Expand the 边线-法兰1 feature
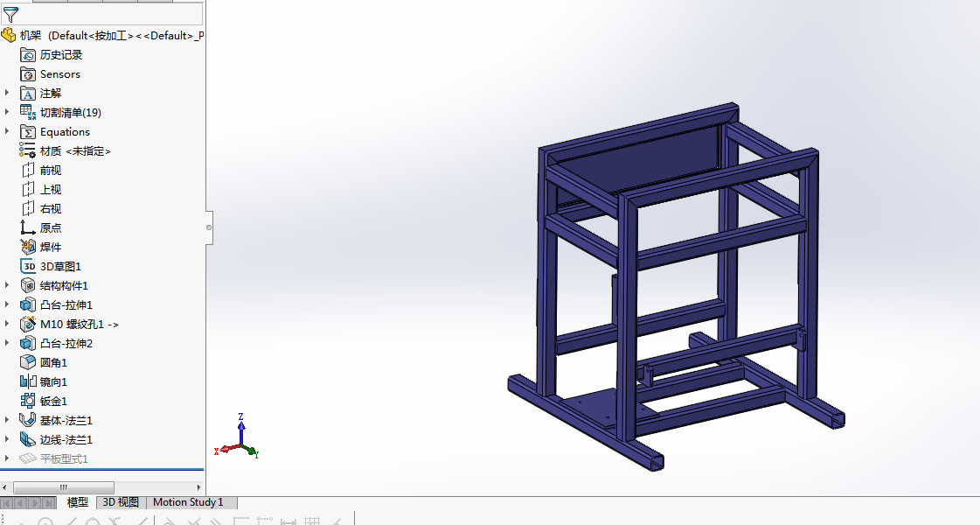Screen dimensions: 980x525 (7, 440)
